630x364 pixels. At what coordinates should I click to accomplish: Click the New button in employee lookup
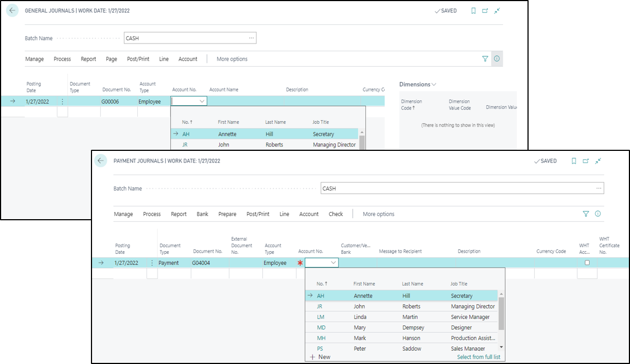click(320, 357)
